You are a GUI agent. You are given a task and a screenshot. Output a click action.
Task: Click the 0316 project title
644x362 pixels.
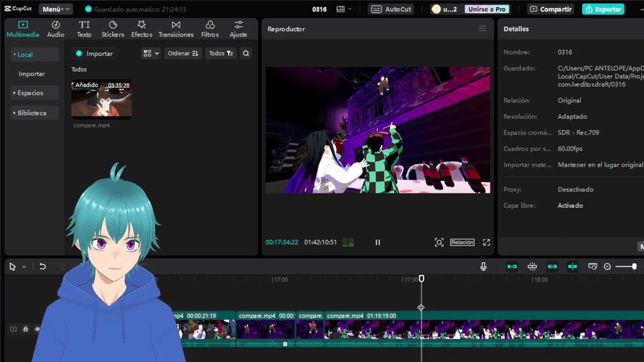[319, 9]
